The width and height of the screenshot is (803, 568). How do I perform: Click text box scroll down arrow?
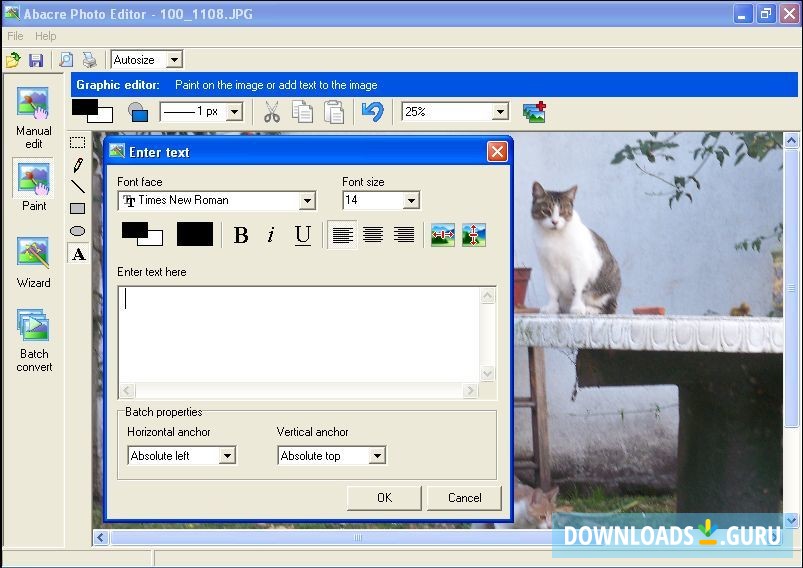[x=488, y=373]
